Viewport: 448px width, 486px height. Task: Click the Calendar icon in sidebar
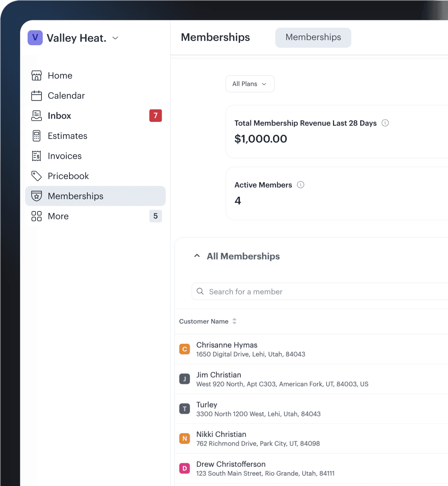(x=36, y=96)
